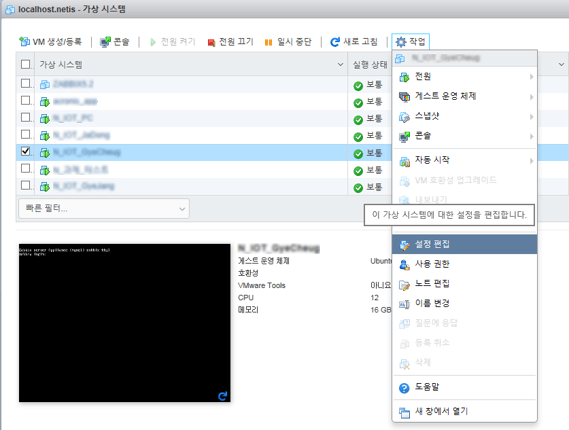Click 보통 status in the N_IOT_GyeJang row
The image size is (569, 430).
(374, 187)
